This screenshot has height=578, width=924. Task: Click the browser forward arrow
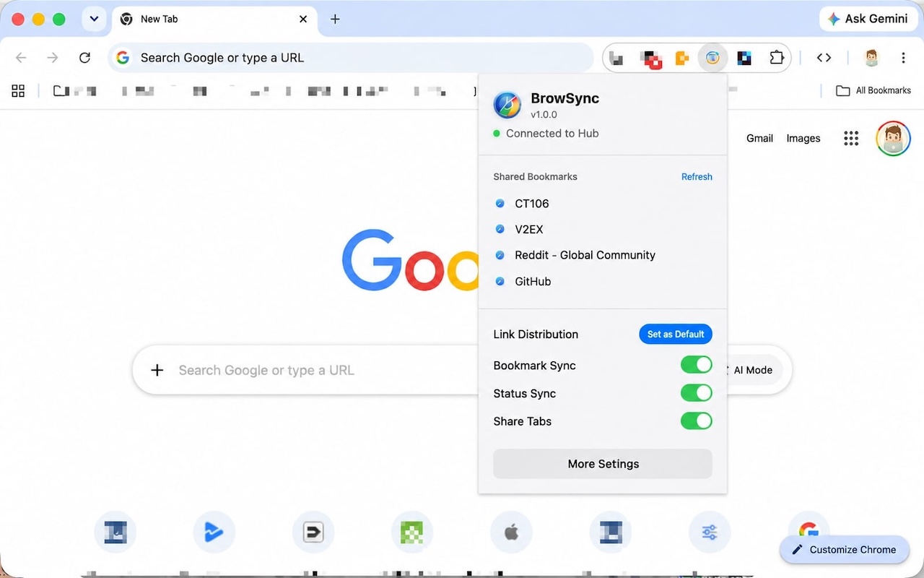click(53, 58)
